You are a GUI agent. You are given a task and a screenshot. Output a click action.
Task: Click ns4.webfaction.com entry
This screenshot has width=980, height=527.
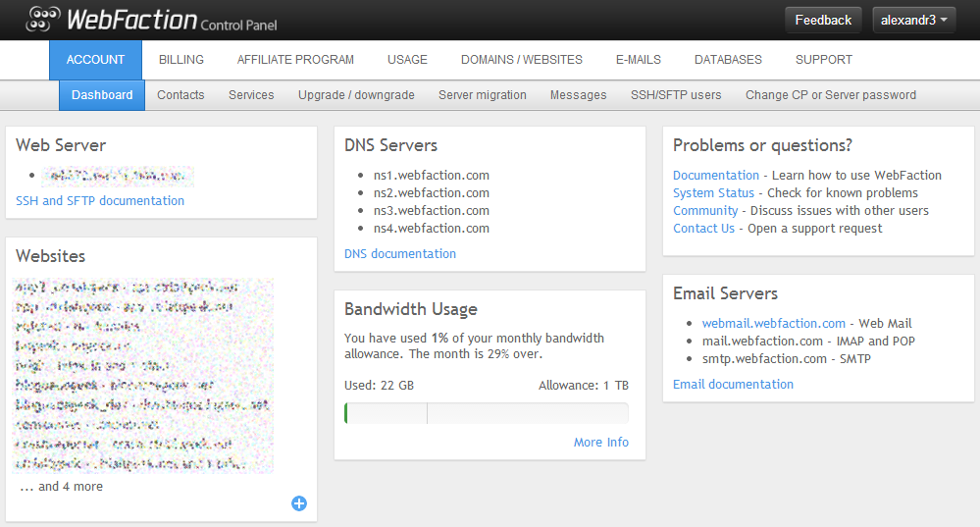click(x=432, y=229)
